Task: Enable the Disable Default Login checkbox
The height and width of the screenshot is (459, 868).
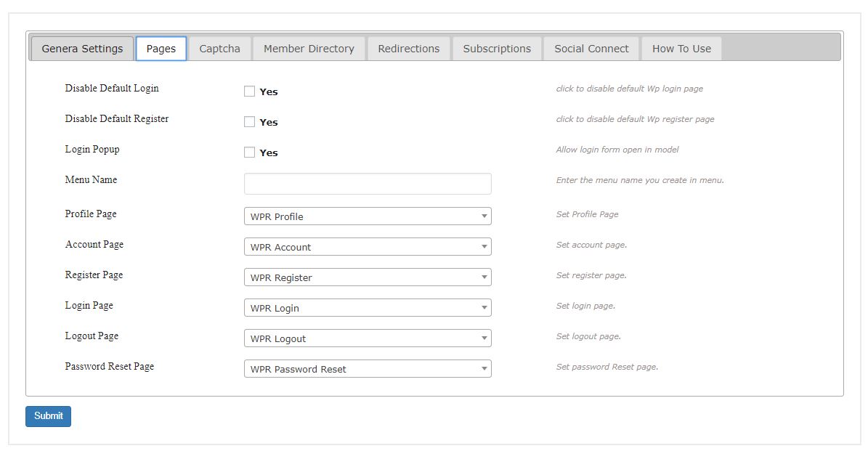Action: point(250,92)
